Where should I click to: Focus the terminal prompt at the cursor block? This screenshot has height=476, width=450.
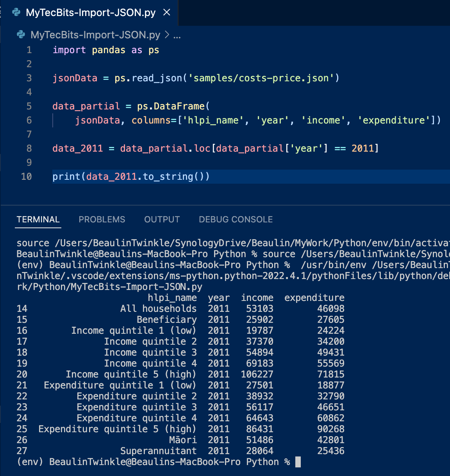point(298,462)
